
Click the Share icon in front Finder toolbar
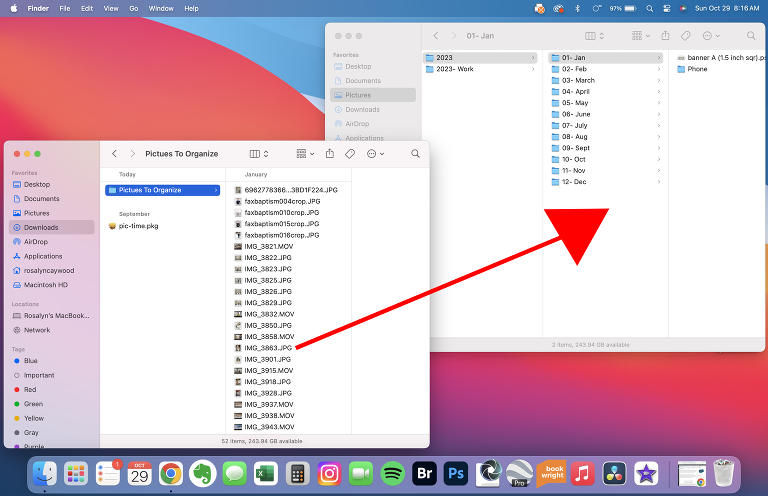(x=329, y=154)
